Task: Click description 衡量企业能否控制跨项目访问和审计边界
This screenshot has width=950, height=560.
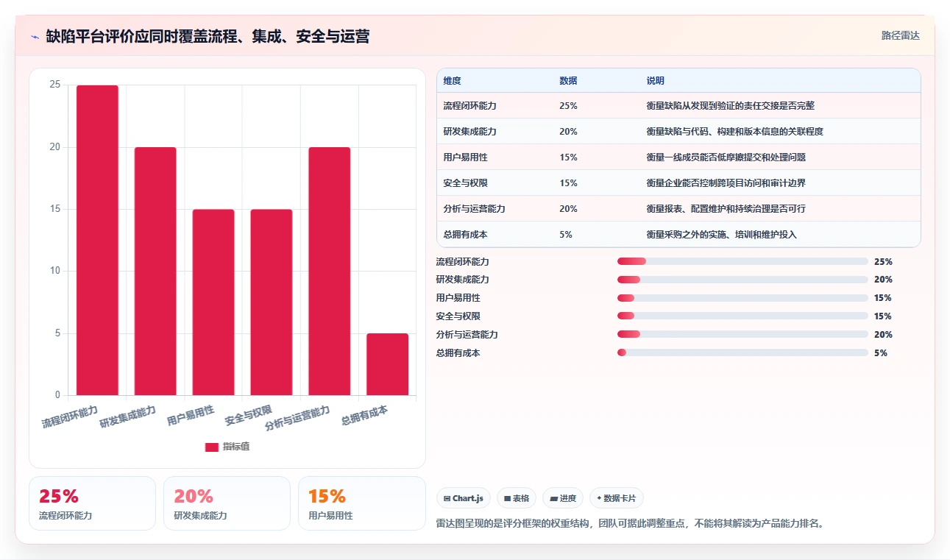Action: click(726, 183)
